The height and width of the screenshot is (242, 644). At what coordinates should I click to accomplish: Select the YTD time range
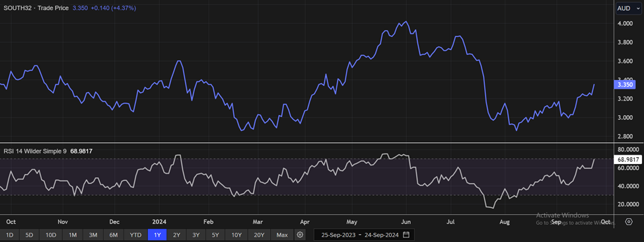[x=135, y=235]
